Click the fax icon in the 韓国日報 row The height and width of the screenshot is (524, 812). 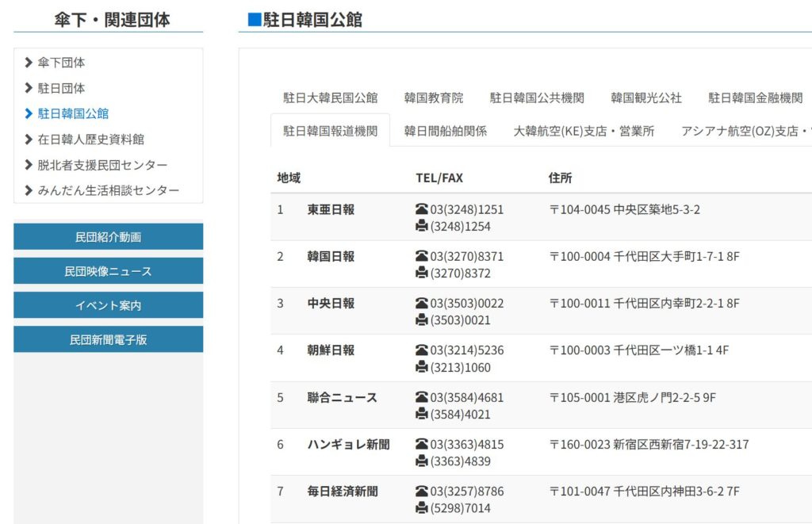point(422,273)
